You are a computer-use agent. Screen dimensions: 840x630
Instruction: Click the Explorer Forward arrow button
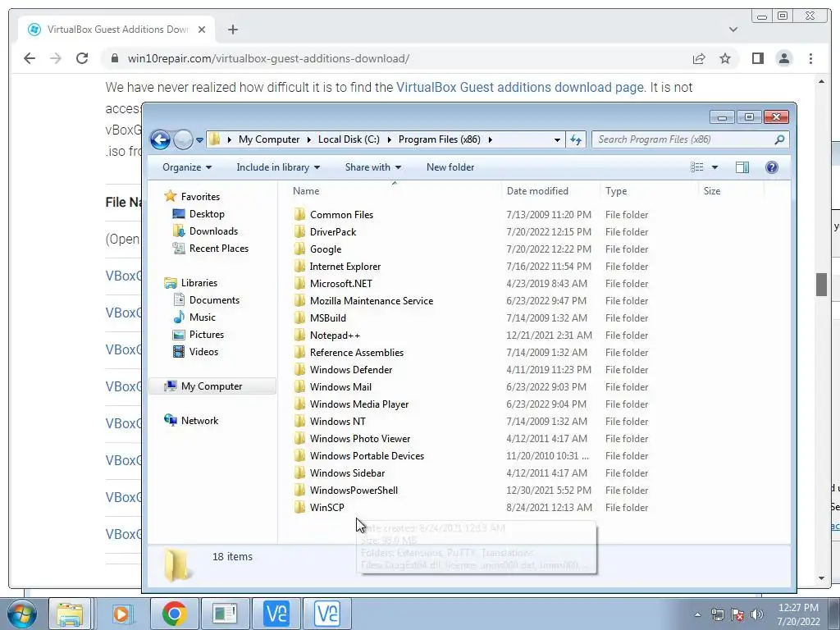pos(183,139)
